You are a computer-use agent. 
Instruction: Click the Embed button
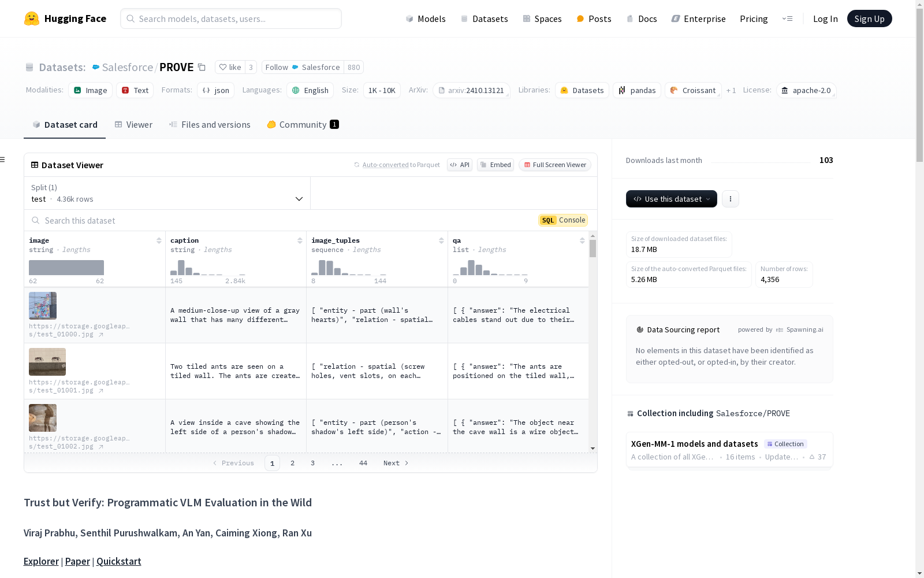click(495, 165)
